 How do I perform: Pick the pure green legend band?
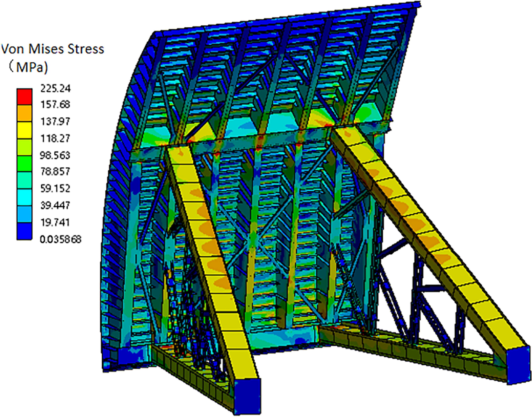point(24,164)
